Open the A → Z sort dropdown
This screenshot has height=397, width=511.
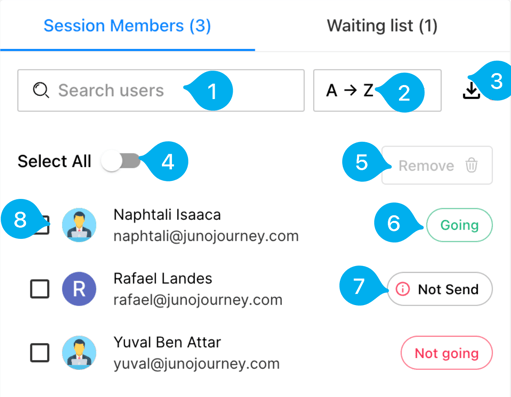pos(377,90)
